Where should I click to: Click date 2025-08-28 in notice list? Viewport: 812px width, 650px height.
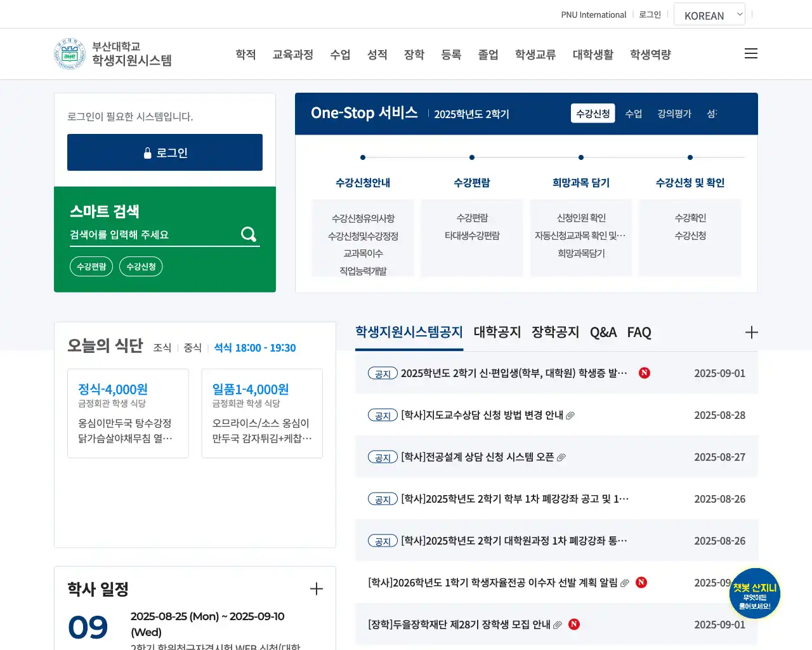[719, 415]
